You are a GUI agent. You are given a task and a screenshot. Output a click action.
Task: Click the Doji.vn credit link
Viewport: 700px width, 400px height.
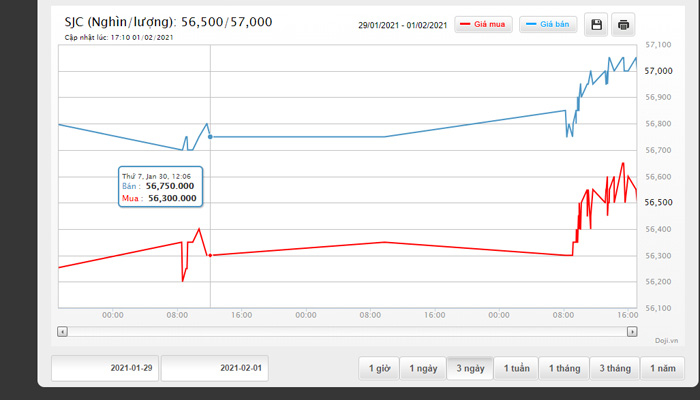coord(666,341)
